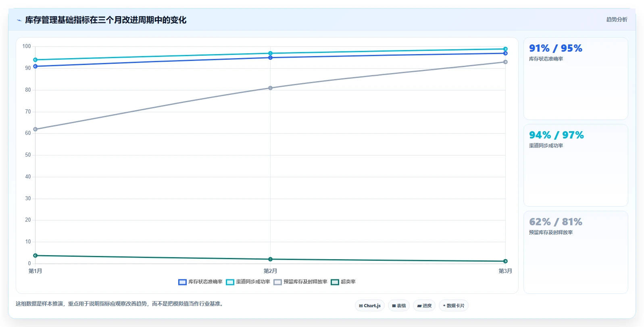Toggle the 渠道同步成功率 legend swatch
644x327 pixels.
230,282
